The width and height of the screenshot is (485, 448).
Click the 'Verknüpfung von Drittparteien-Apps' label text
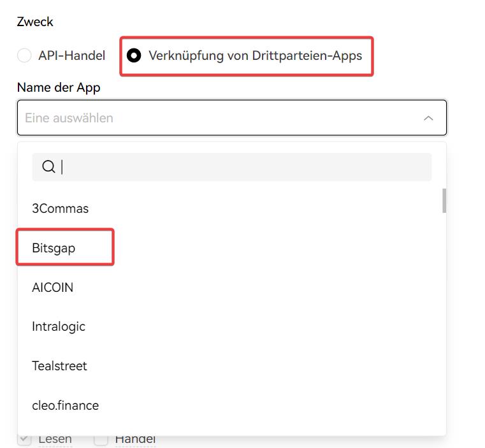[x=255, y=55]
